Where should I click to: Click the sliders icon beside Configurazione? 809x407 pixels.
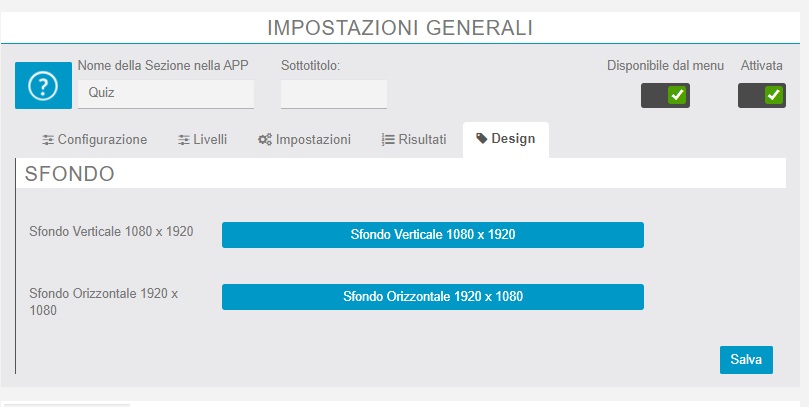[48, 140]
